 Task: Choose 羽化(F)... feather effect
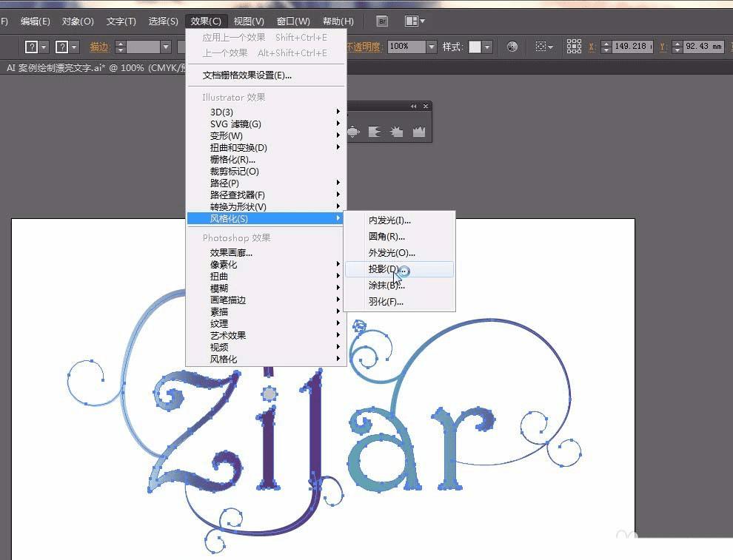click(399, 302)
